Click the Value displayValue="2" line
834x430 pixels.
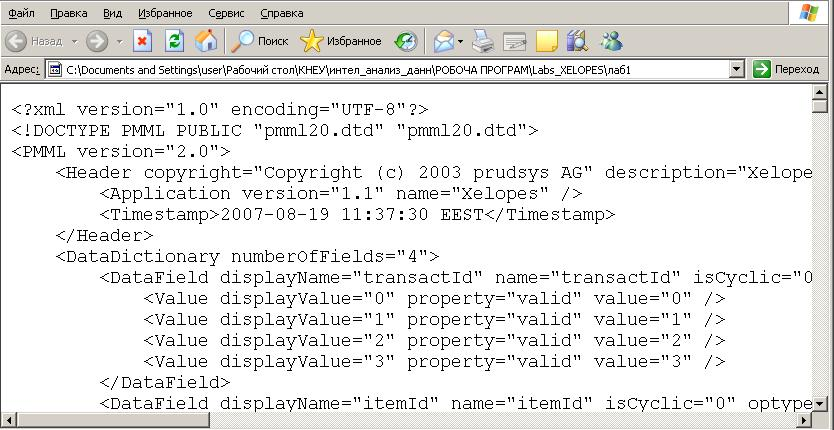pos(434,341)
